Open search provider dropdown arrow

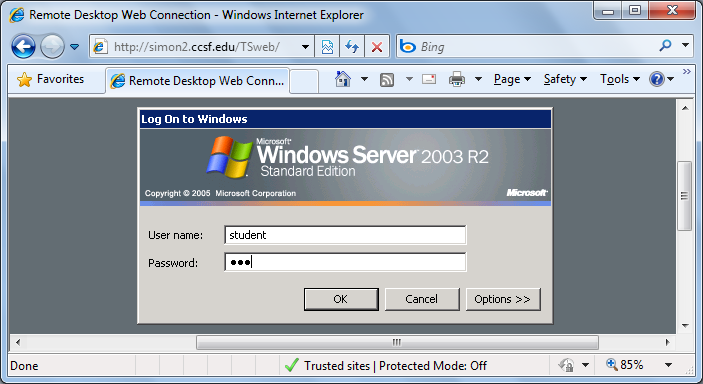pyautogui.click(x=685, y=45)
